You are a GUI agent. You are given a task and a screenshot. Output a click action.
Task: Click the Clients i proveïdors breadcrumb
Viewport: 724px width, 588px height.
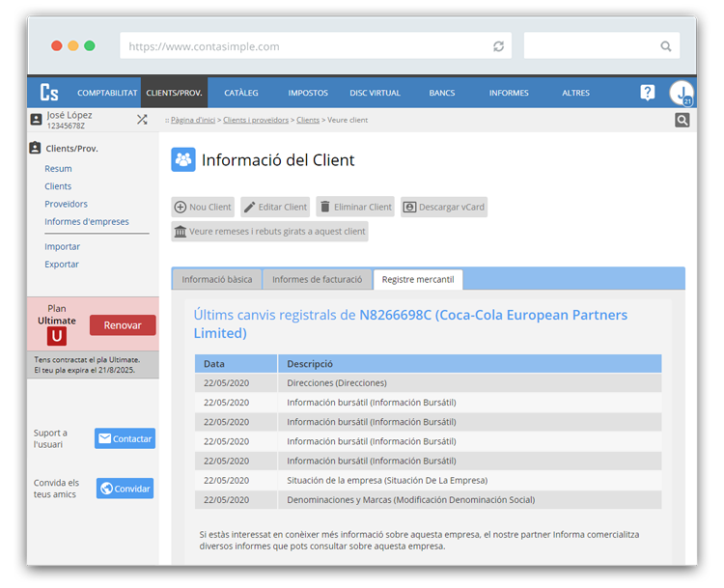[x=256, y=120]
